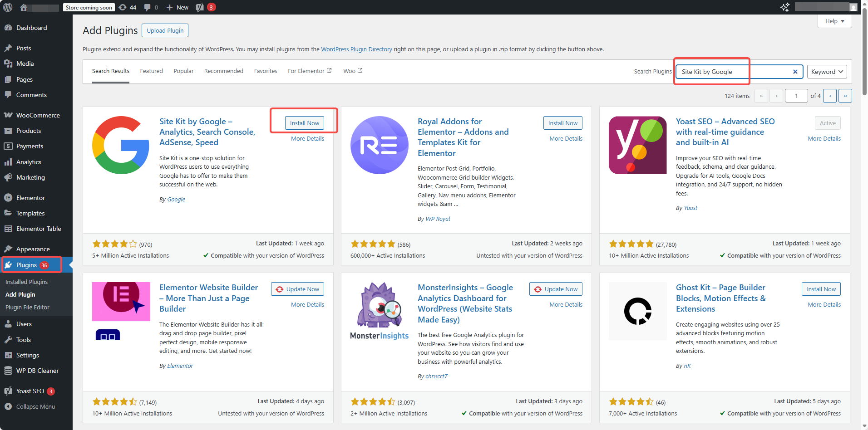The height and width of the screenshot is (430, 868).
Task: Select Analytics in the sidebar
Action: pos(29,162)
